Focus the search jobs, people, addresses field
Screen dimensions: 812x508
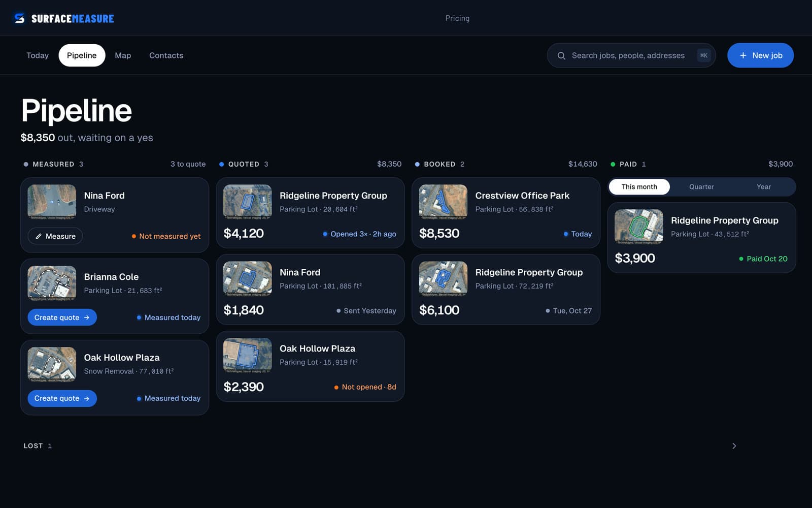[631, 55]
